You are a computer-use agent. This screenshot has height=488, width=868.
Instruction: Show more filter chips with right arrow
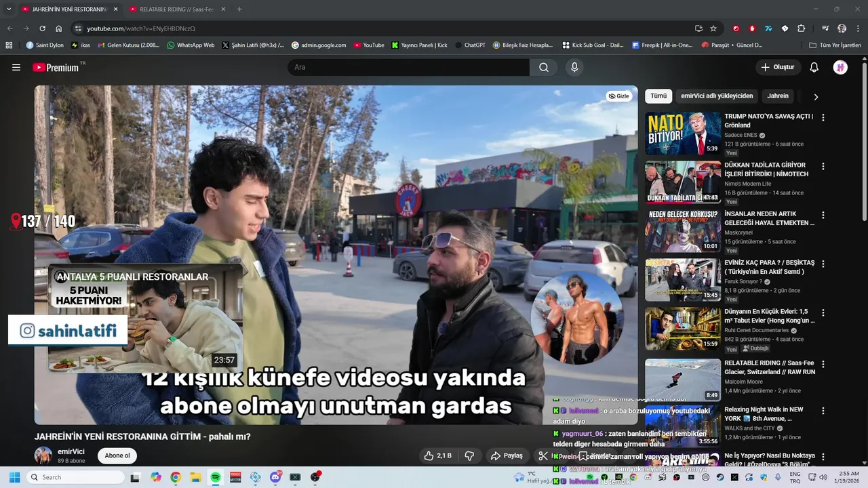coord(816,96)
